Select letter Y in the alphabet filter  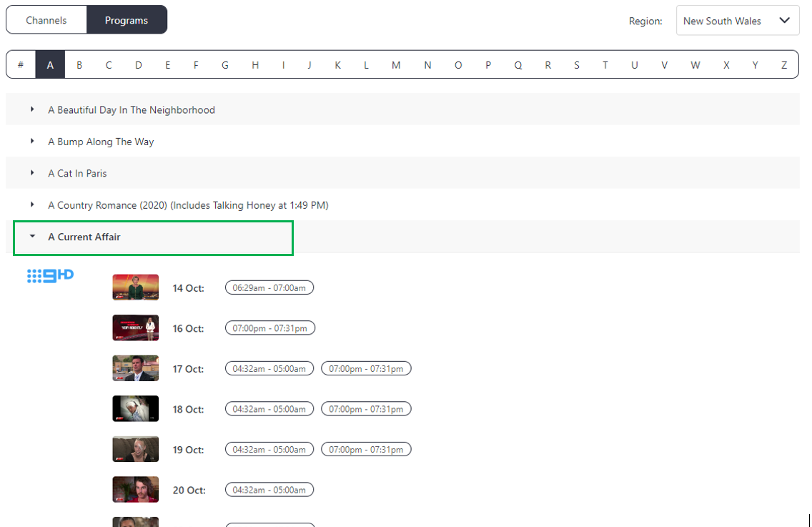point(755,65)
